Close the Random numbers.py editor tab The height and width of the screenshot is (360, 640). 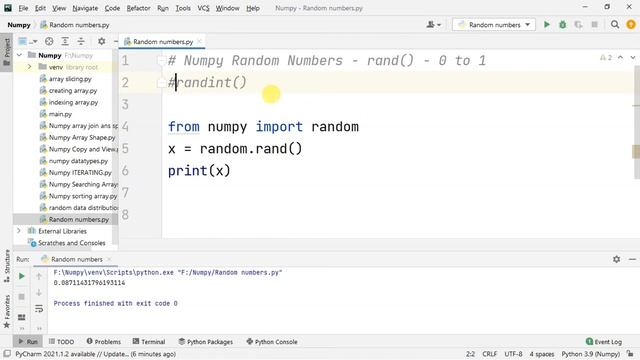click(x=199, y=42)
